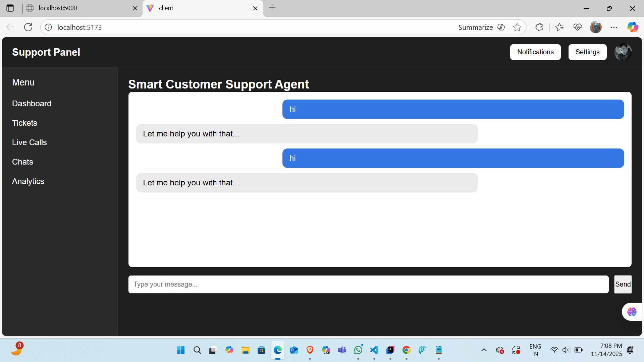Open WhatsApp from the taskbar
The image size is (644, 362).
(358, 350)
